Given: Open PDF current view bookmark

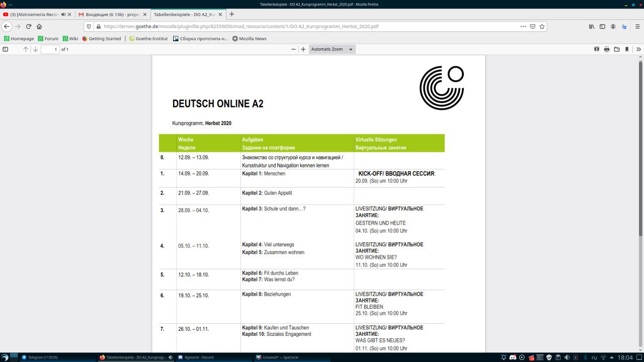Looking at the screenshot, I should tap(627, 49).
